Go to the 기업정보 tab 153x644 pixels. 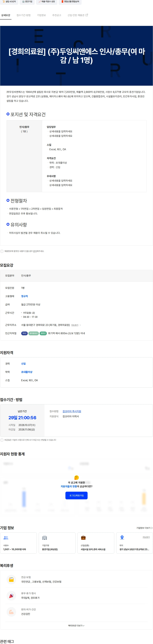(41, 15)
